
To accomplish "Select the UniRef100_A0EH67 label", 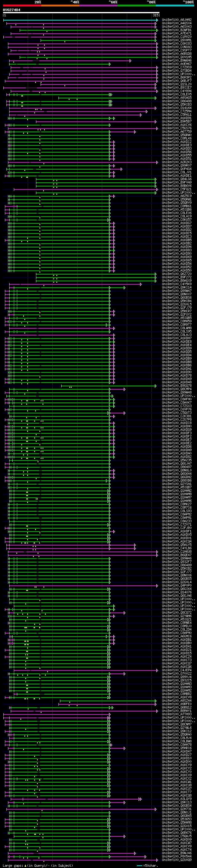I will 177,64.
